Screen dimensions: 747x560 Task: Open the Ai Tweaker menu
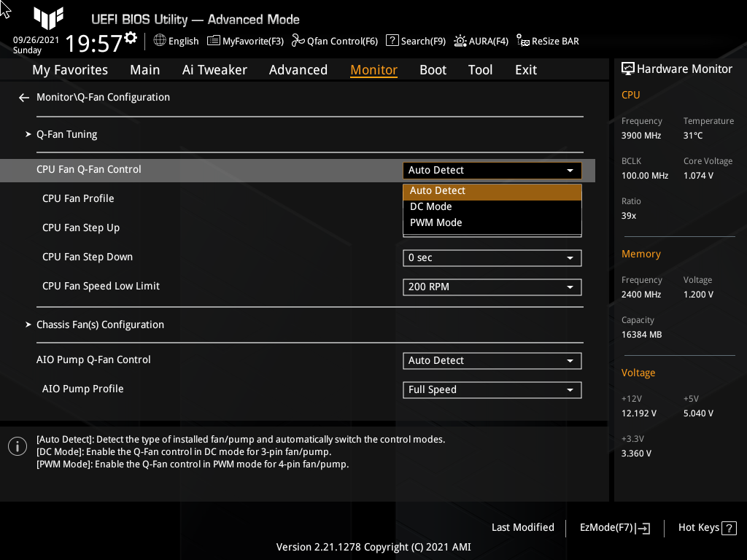click(x=214, y=69)
